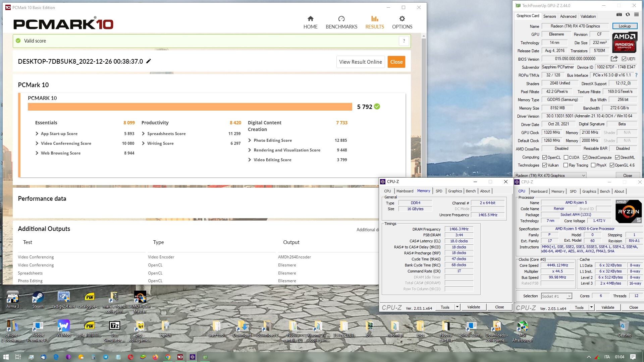
Task: Open Firefox from the taskbar
Action: tap(155, 357)
